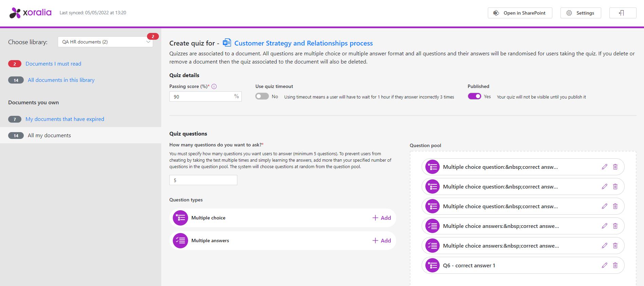This screenshot has width=644, height=286.
Task: Click the 7 badge next to expired documents
Action: pos(15,119)
